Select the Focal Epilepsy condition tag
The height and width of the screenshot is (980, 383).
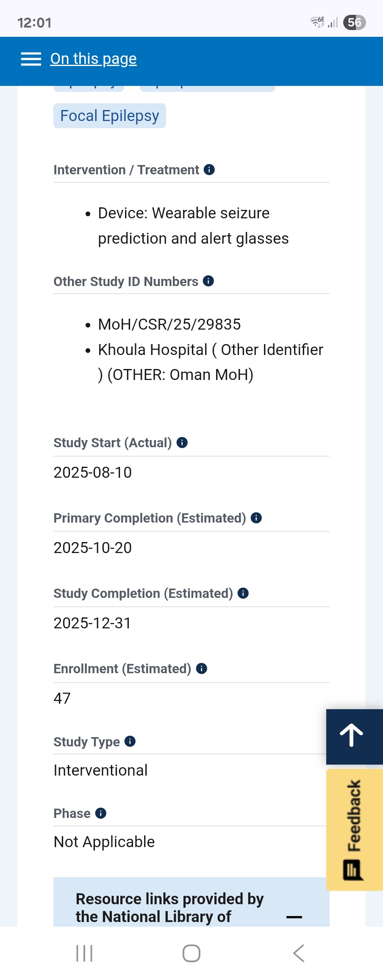pyautogui.click(x=109, y=116)
